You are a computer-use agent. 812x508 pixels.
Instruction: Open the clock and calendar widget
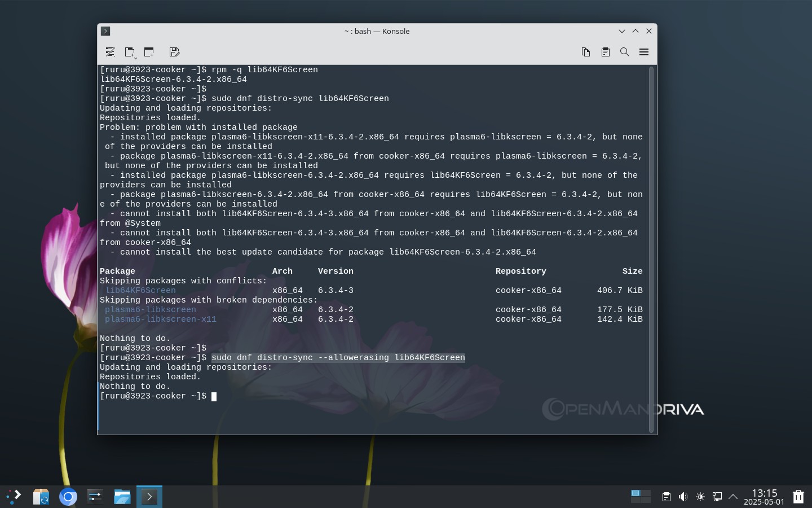[x=764, y=497]
